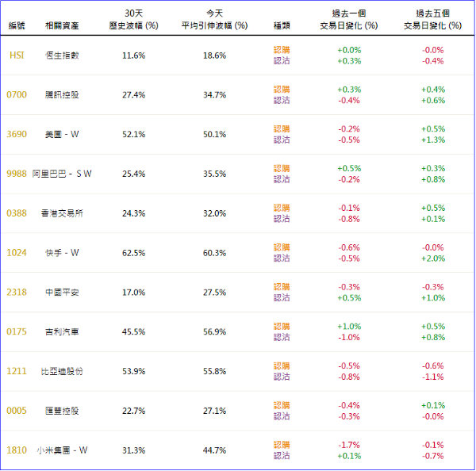Open stock code 9988 link
476x471 pixels.
coord(17,174)
